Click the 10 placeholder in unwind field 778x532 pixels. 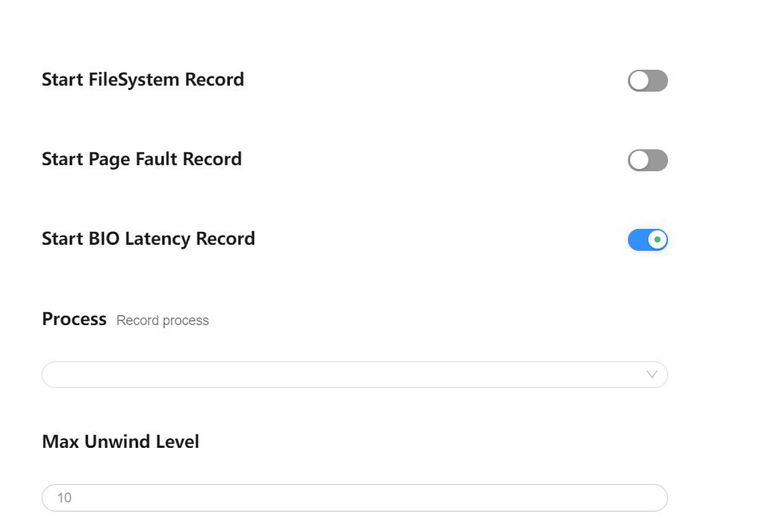coord(64,498)
